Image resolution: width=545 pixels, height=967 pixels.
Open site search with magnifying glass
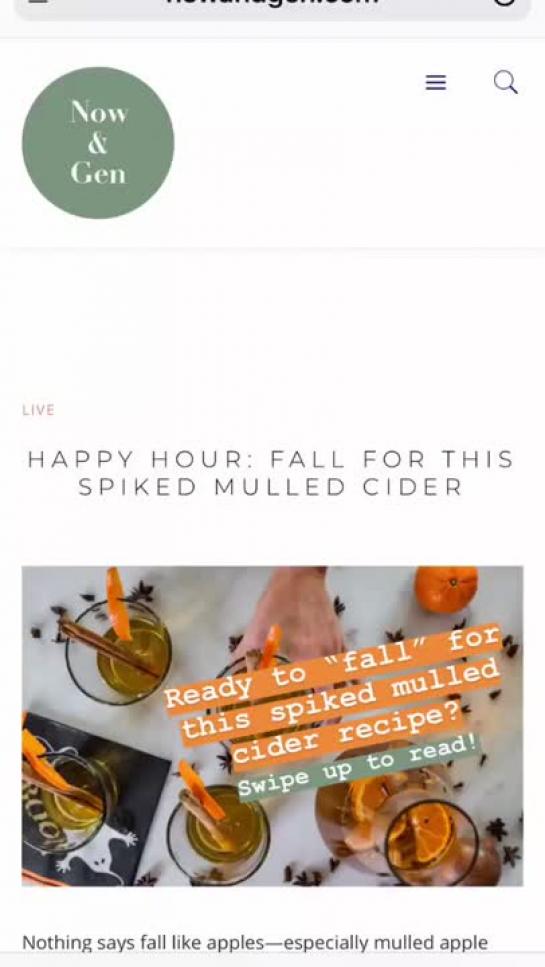click(x=506, y=81)
